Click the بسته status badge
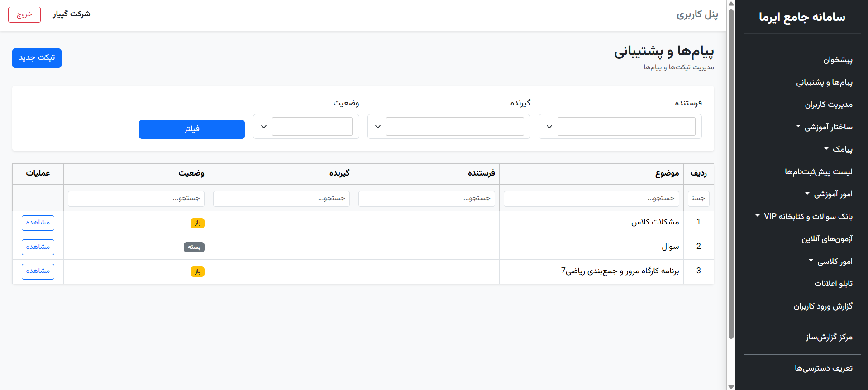Screen dimensions: 868x390 pos(194,247)
